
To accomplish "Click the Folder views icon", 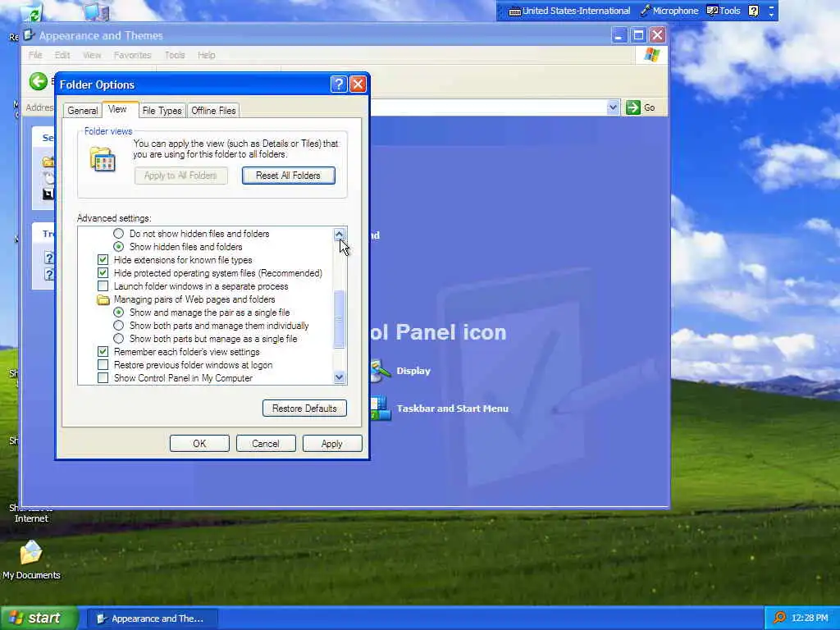I will click(103, 160).
